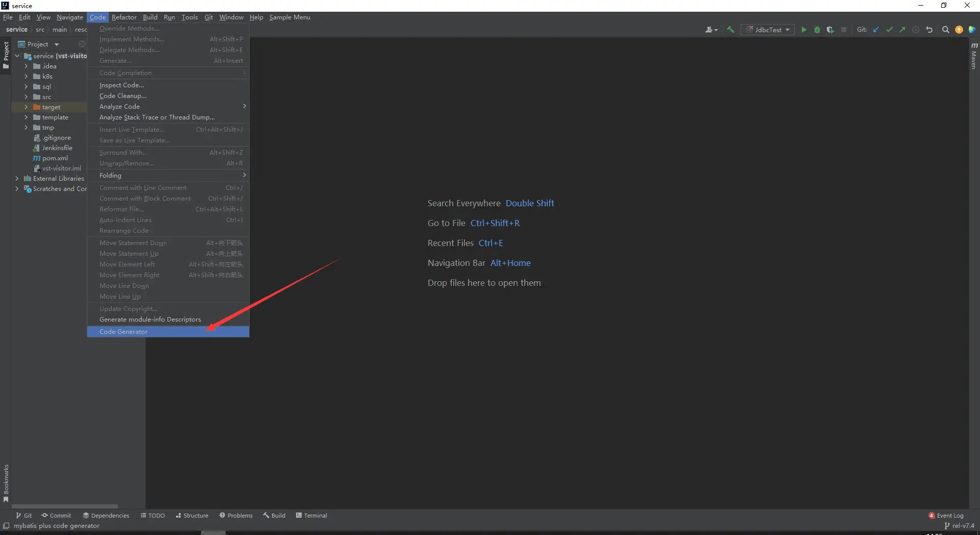Show the Event Log
Screen dimensions: 980x535
click(x=950, y=515)
